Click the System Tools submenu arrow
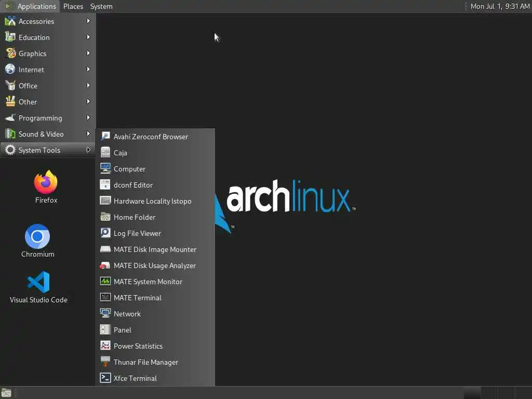532x399 pixels. pyautogui.click(x=88, y=150)
